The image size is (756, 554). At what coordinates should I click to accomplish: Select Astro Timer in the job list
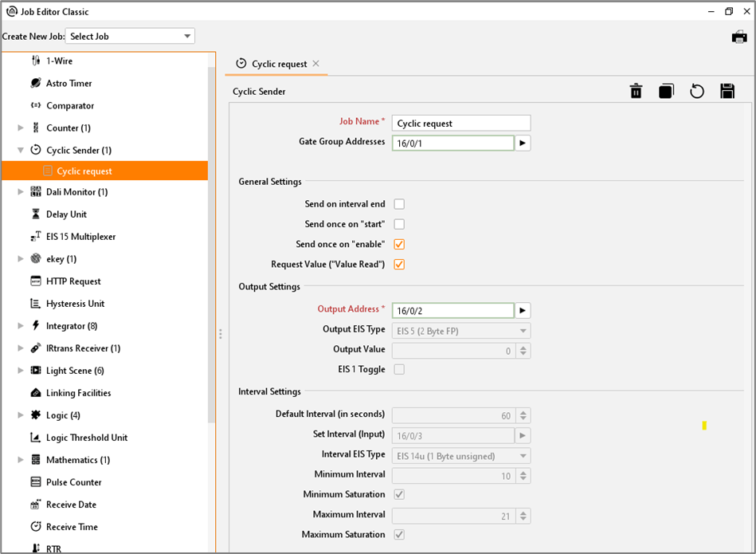coord(69,83)
